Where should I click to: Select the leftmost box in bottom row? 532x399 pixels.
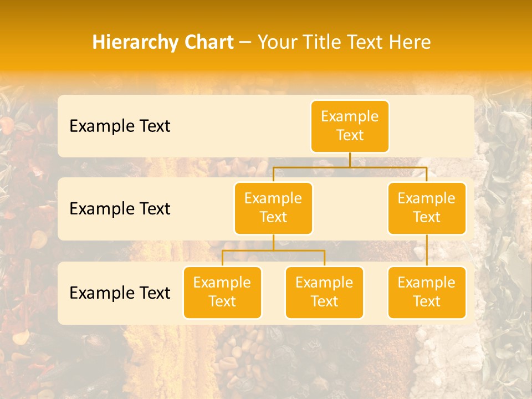click(222, 292)
